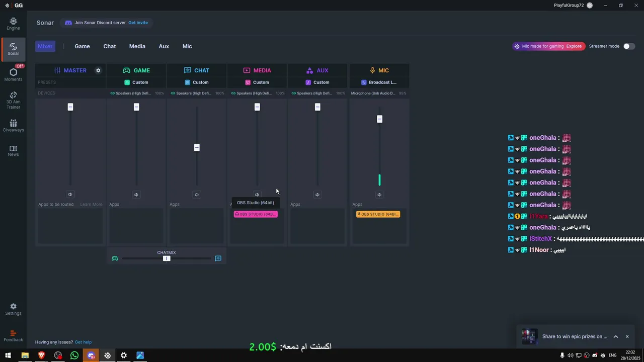The image size is (644, 362).
Task: Click the ENG language indicator in taskbar
Action: [612, 355]
